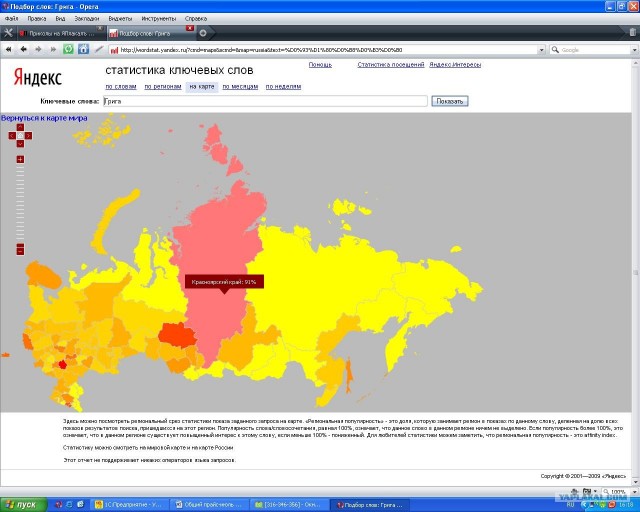Viewport: 640px width, 512px height.
Task: Click the map zoom level scale
Action: [x=20, y=203]
